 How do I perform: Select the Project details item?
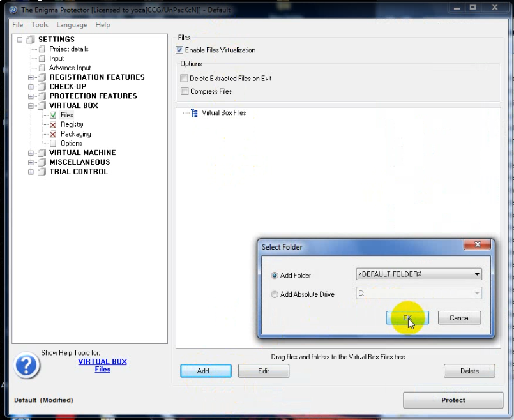(x=69, y=49)
